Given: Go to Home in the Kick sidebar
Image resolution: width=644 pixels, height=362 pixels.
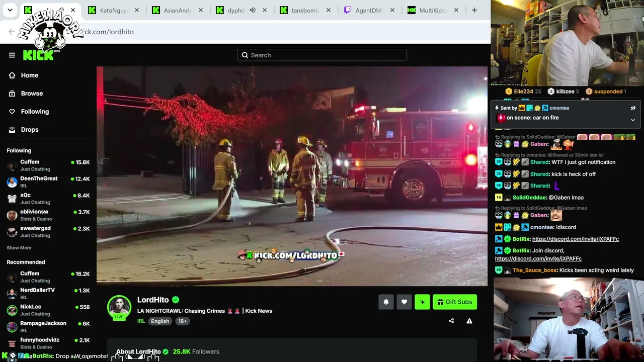Looking at the screenshot, I should pyautogui.click(x=30, y=75).
